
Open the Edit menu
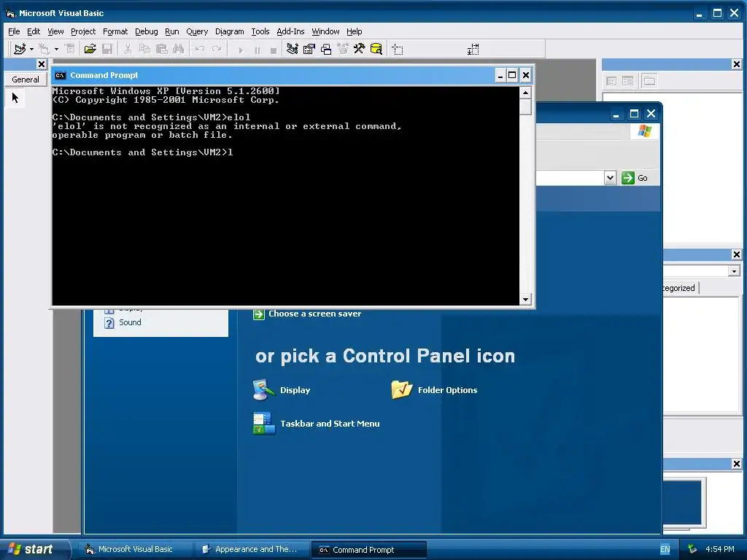click(34, 31)
